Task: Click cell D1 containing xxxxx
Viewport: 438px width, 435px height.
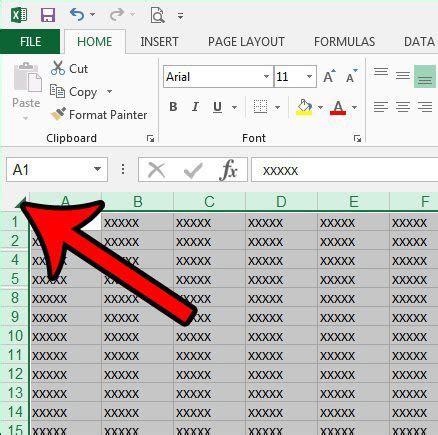Action: point(281,222)
